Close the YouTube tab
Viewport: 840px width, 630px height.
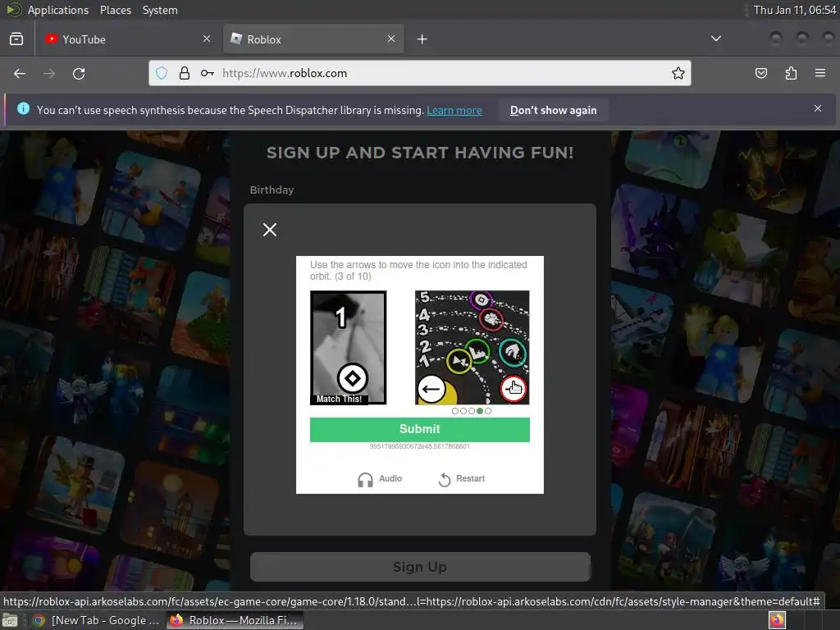pyautogui.click(x=207, y=39)
